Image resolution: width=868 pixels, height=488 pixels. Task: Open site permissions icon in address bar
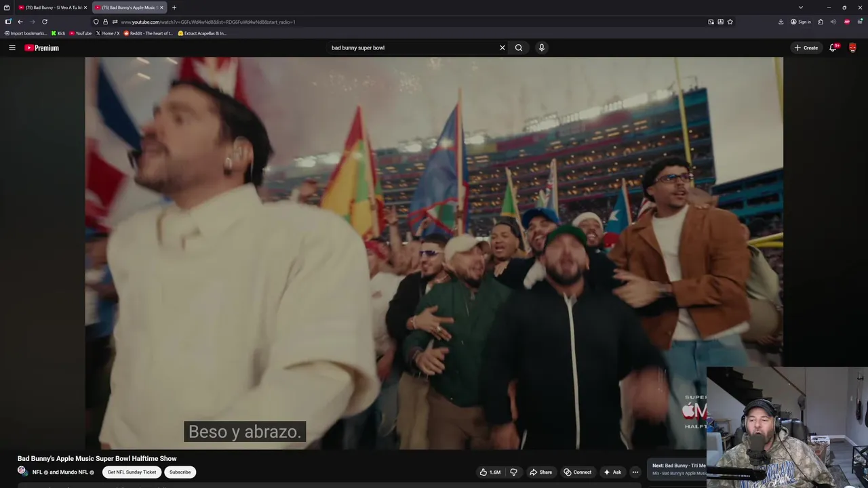(x=115, y=22)
